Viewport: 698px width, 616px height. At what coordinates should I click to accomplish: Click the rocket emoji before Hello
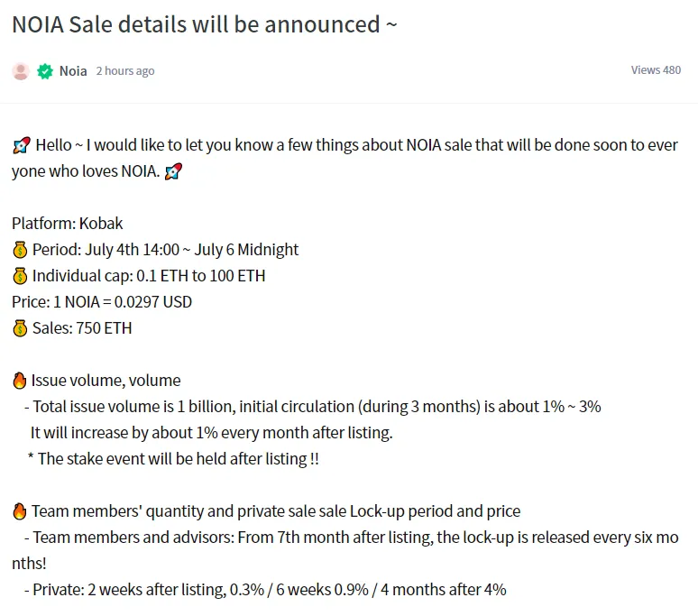(x=22, y=145)
